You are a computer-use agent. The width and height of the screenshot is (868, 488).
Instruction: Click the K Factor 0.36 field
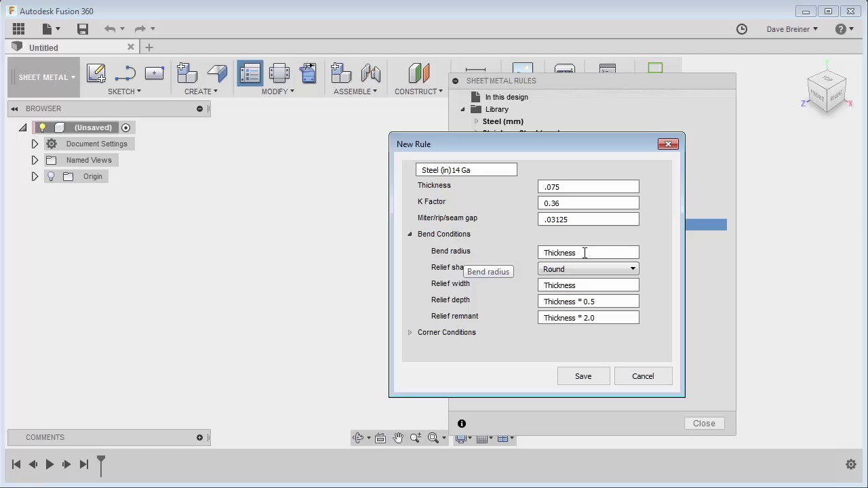pos(588,203)
